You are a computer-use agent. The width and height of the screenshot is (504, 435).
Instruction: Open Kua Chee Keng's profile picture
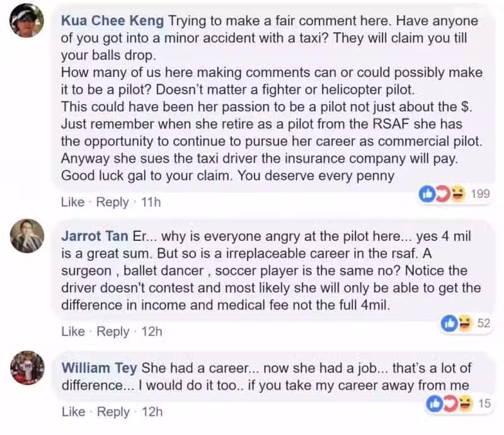click(27, 21)
